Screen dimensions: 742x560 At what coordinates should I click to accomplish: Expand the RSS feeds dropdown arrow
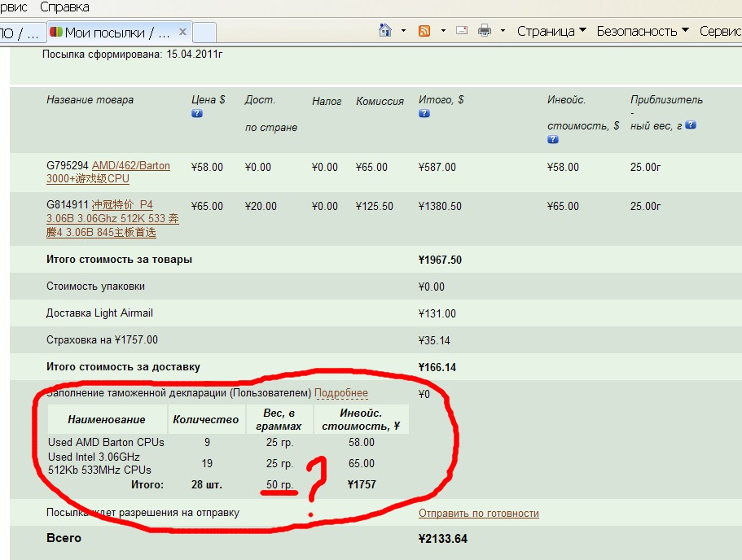443,31
